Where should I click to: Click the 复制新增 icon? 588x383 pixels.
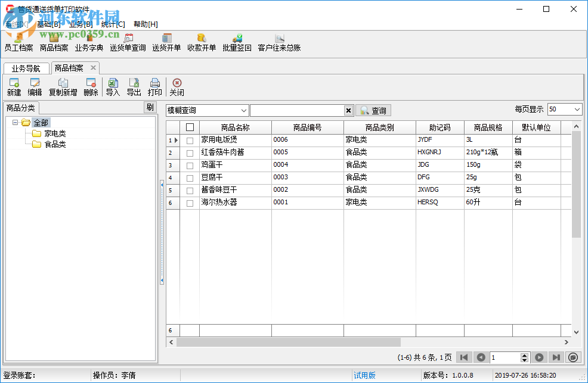[x=63, y=87]
